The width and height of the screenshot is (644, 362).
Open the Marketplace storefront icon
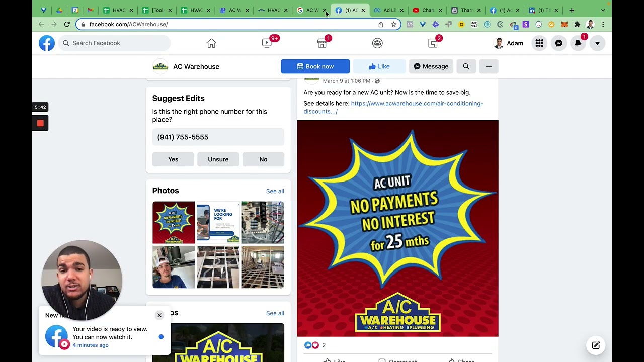click(322, 43)
